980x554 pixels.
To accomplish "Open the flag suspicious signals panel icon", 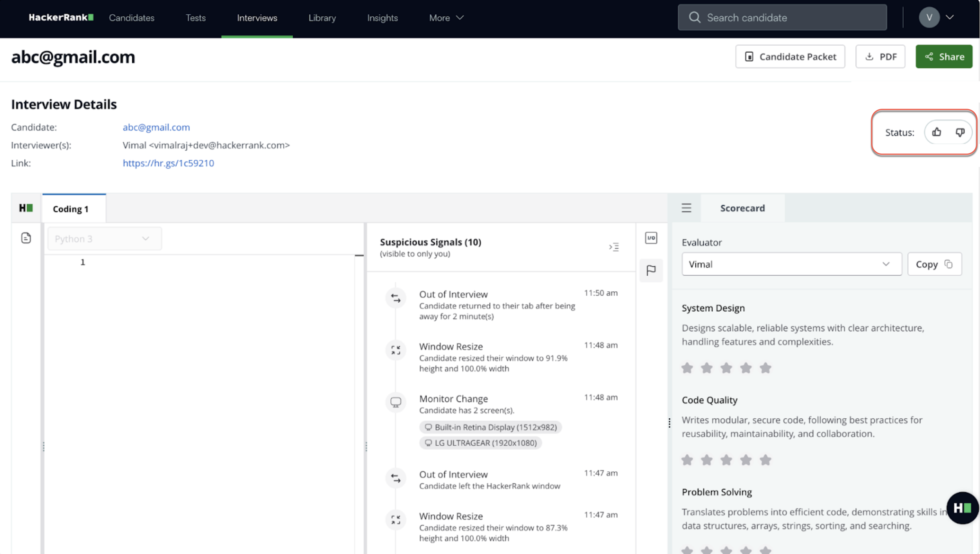I will [651, 270].
